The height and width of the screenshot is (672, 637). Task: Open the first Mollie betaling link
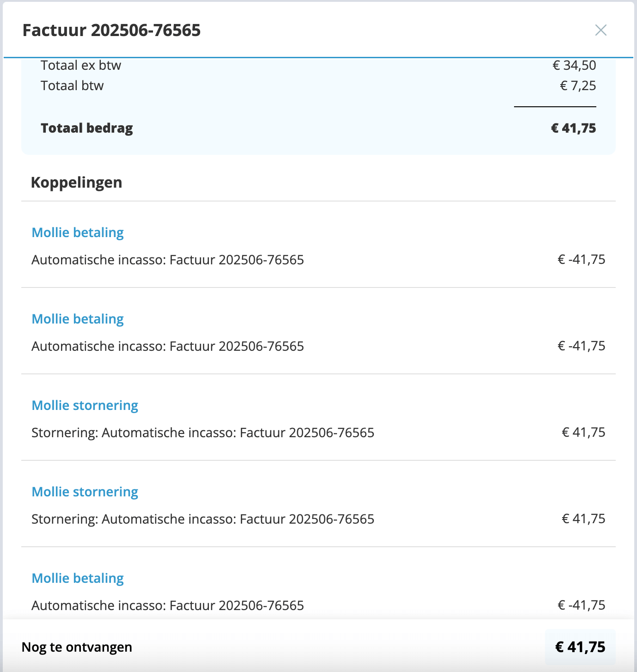pyautogui.click(x=78, y=232)
